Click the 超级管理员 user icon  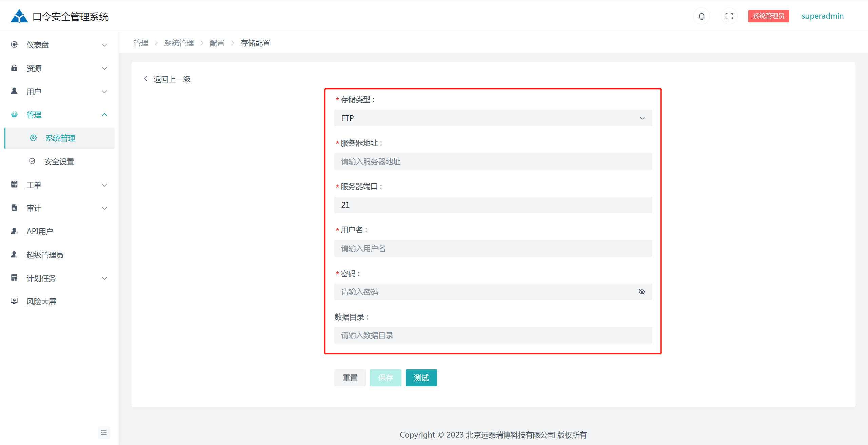pos(14,254)
